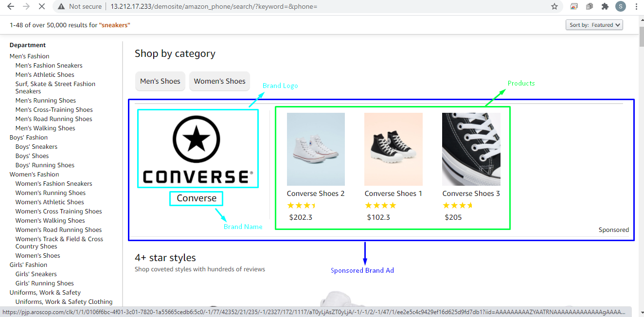Open Converse Shoes 1 product image

coord(394,149)
